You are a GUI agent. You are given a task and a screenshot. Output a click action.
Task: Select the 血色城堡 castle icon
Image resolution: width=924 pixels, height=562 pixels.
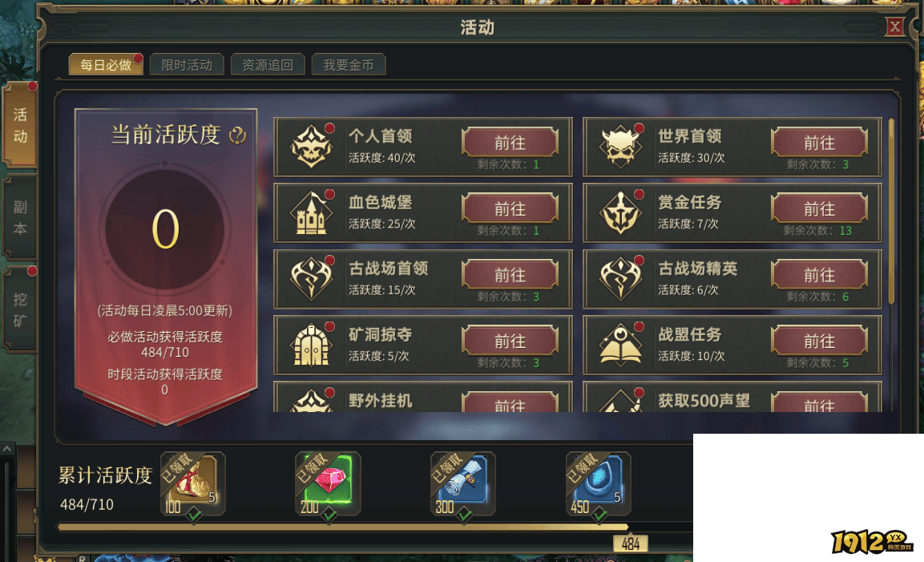tap(312, 212)
